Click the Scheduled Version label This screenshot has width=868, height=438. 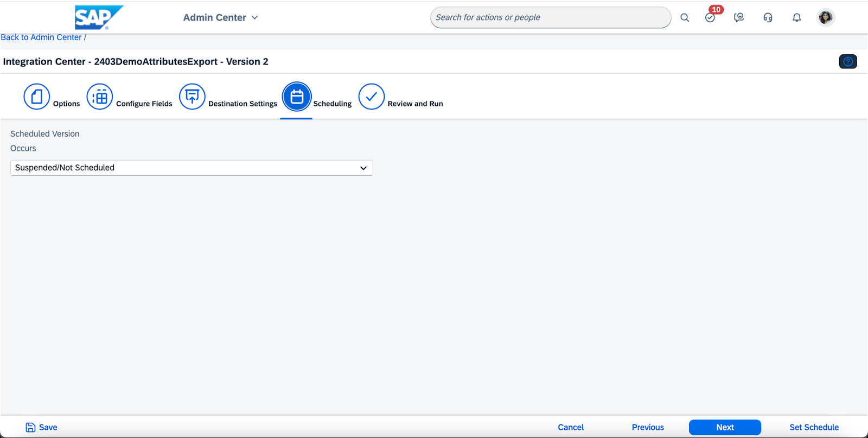tap(45, 134)
